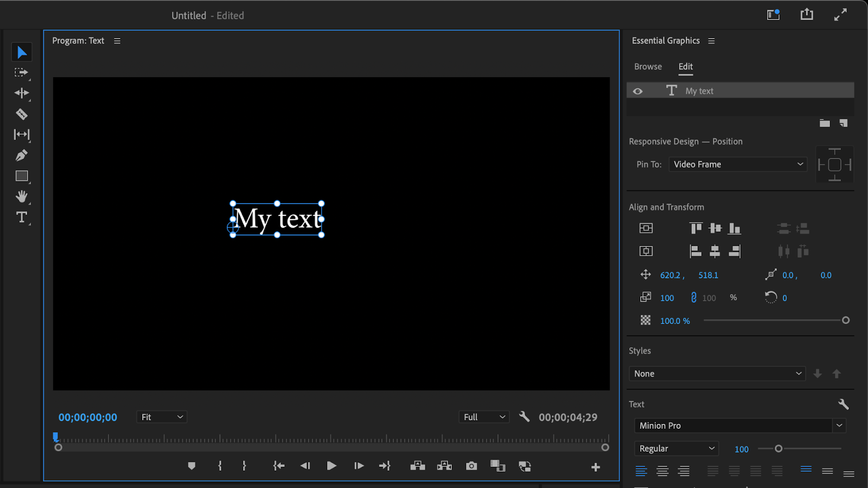Toggle right align text
868x488 pixels.
click(x=684, y=471)
